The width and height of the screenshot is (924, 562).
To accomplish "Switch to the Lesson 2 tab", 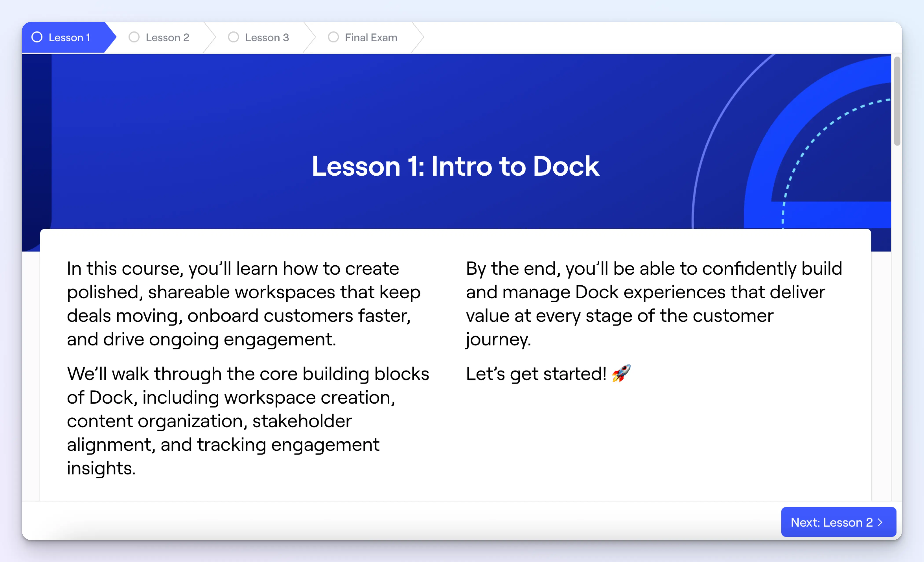I will coord(167,37).
